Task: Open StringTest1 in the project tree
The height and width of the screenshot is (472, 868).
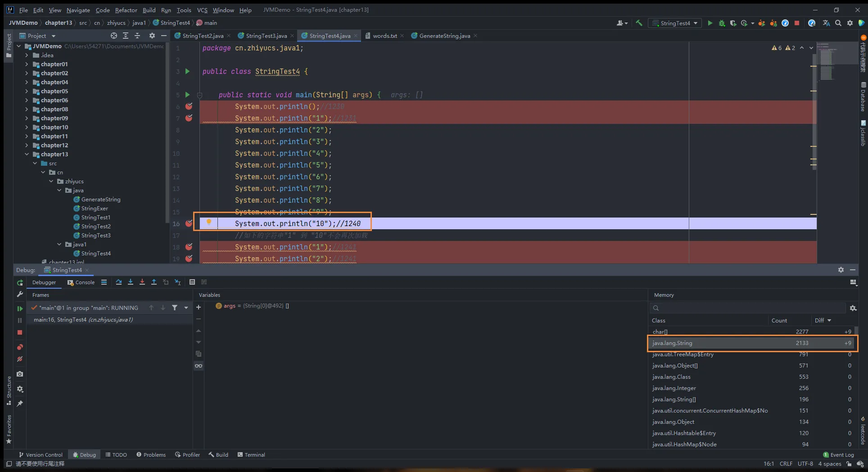Action: coord(95,217)
